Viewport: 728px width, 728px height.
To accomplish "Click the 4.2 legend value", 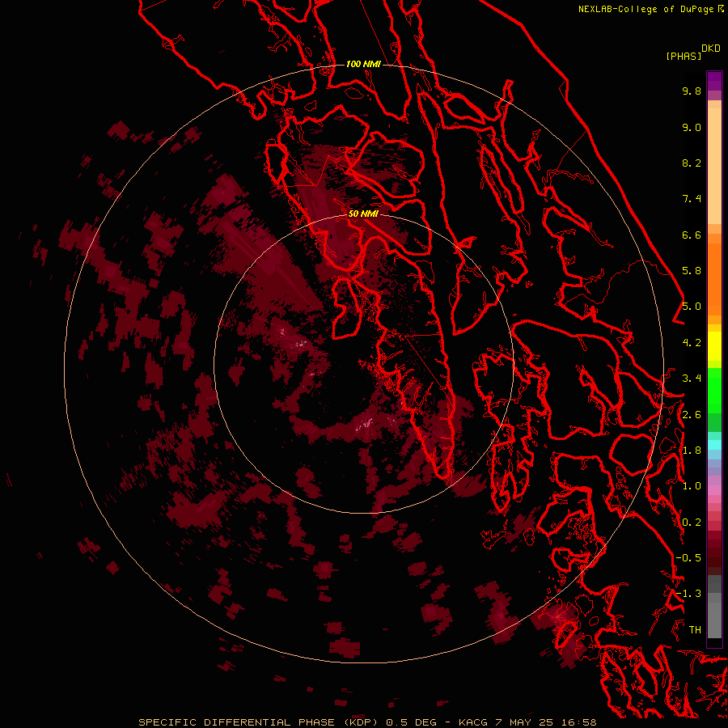I will (x=692, y=343).
